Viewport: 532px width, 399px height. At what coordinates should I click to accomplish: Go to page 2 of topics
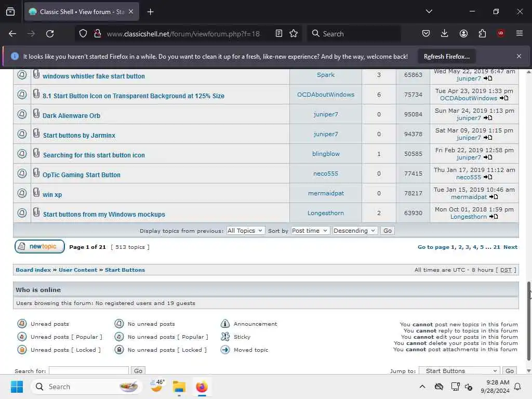[x=460, y=247]
